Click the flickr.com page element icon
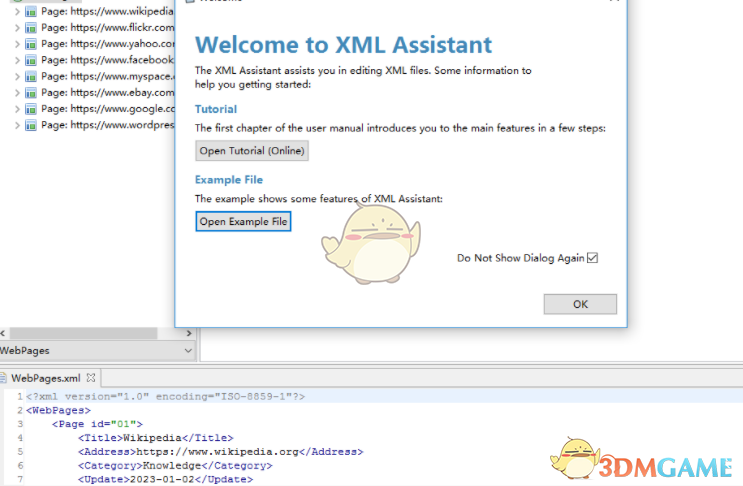The image size is (743, 486). pyautogui.click(x=31, y=28)
